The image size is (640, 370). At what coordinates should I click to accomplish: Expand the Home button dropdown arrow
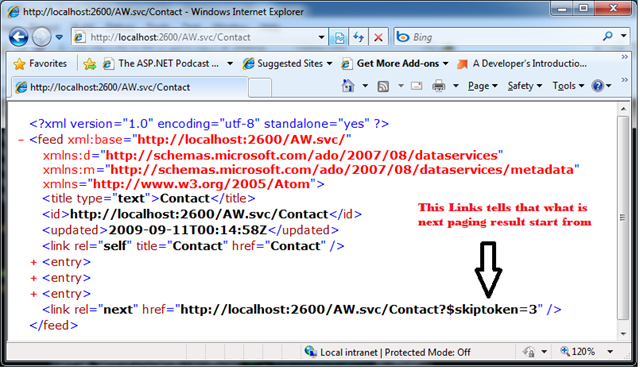pos(365,86)
